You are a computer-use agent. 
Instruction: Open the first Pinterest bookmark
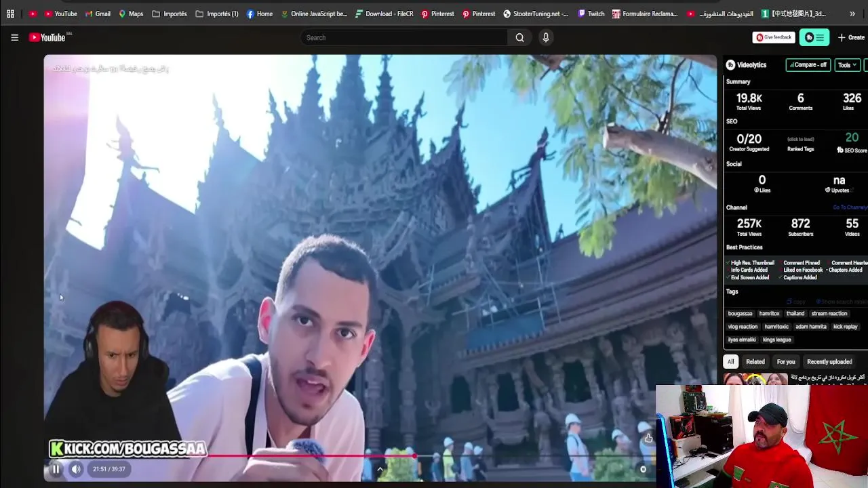tap(437, 14)
